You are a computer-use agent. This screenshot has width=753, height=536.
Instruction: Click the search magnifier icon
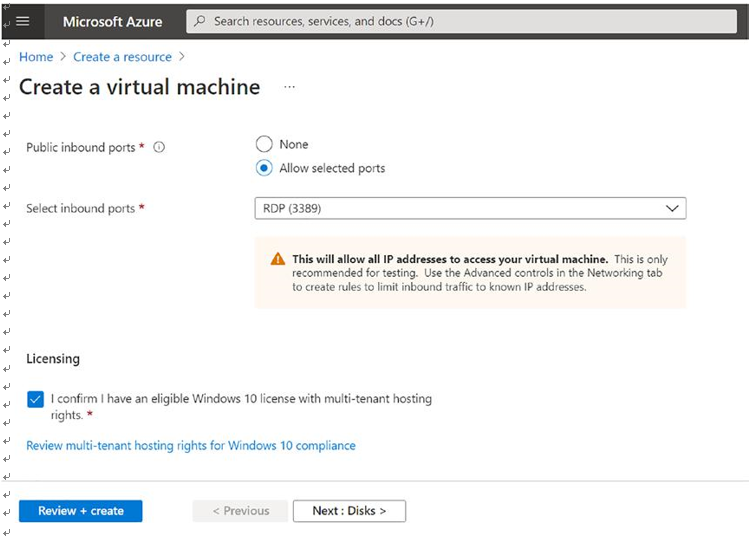tap(200, 21)
